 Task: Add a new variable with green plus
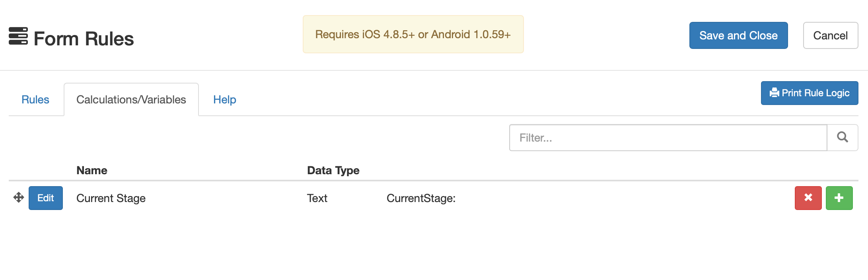(839, 198)
